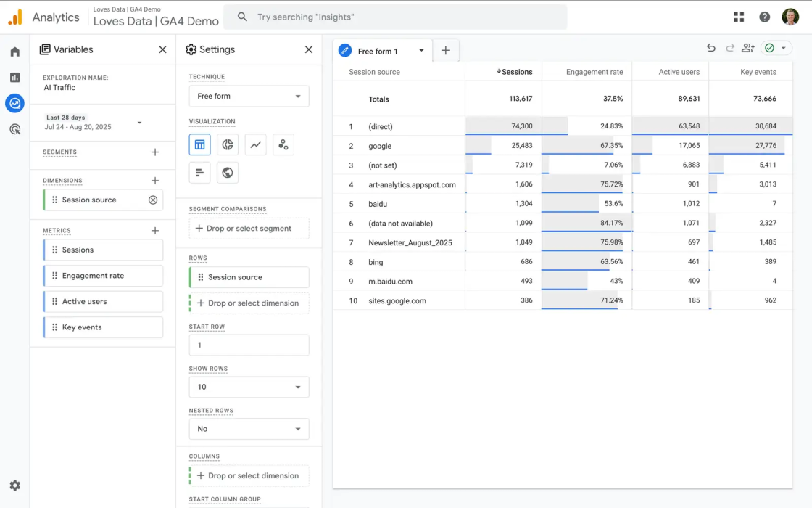Add a new exploration sheet with the plus tab
Viewport: 812px width, 508px height.
(446, 51)
